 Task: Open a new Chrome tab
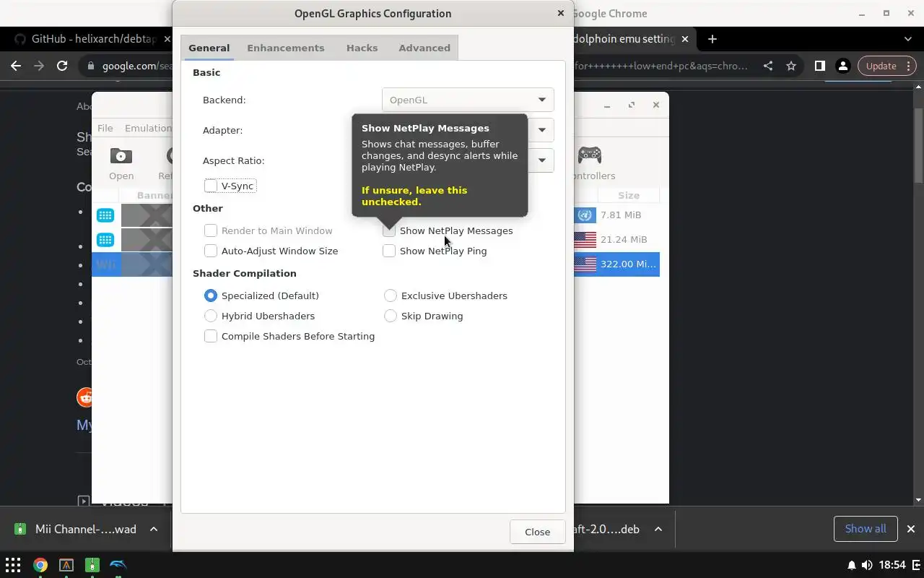click(712, 39)
